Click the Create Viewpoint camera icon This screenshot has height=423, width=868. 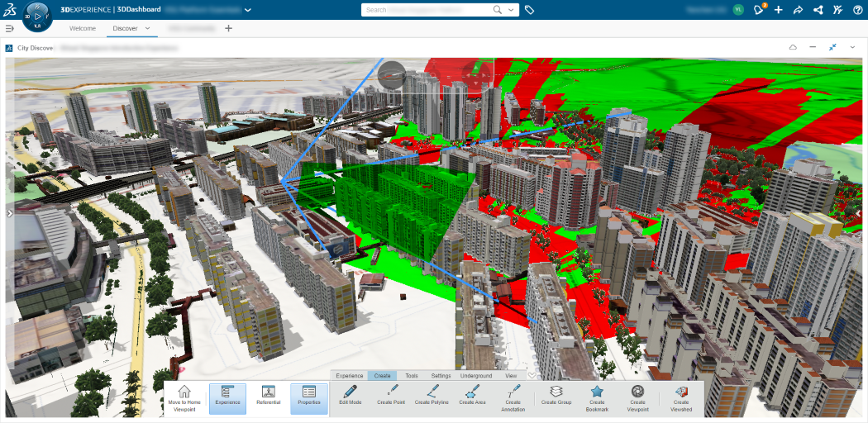(x=637, y=392)
